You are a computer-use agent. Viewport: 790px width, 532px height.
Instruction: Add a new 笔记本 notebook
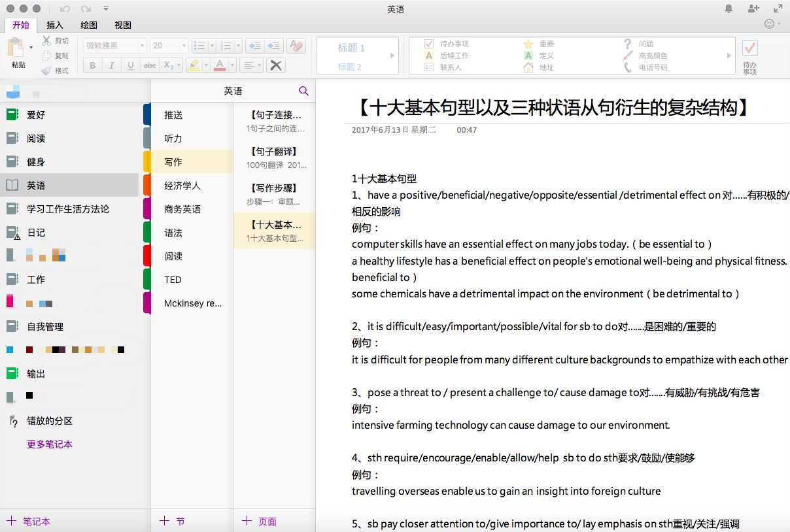pyautogui.click(x=28, y=521)
